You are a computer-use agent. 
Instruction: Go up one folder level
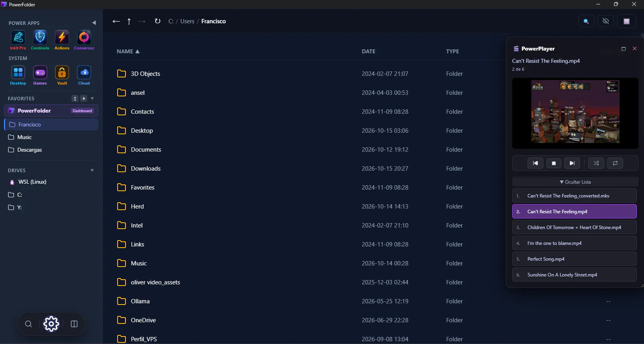(x=129, y=21)
